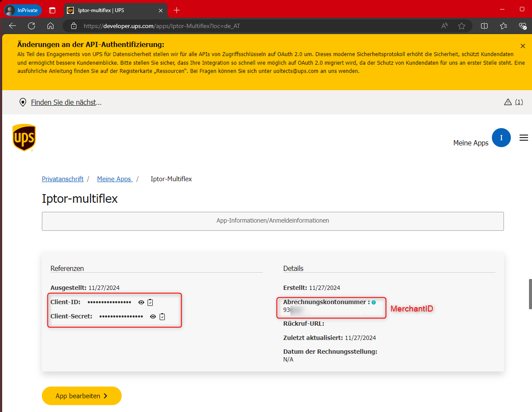This screenshot has width=532, height=412.
Task: Open the Privatanschrift breadcrumb link
Action: click(63, 179)
